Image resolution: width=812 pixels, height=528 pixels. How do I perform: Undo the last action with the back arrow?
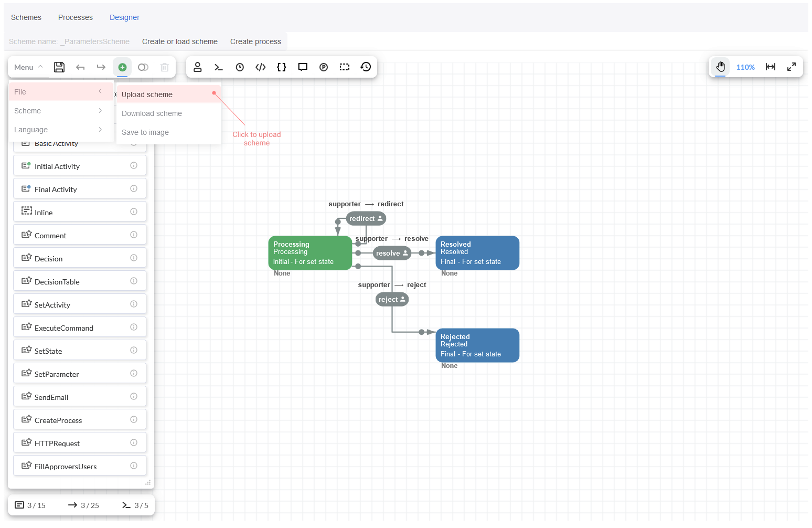point(80,67)
